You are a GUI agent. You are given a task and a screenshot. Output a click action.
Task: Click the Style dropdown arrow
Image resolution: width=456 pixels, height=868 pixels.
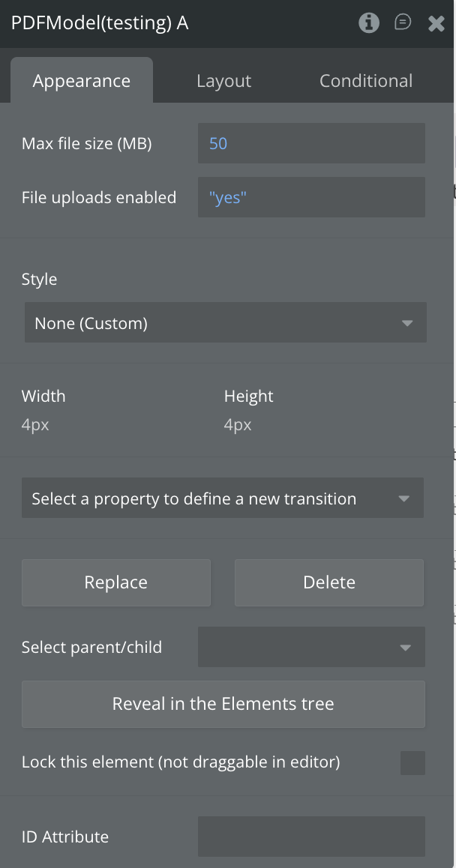click(x=407, y=323)
